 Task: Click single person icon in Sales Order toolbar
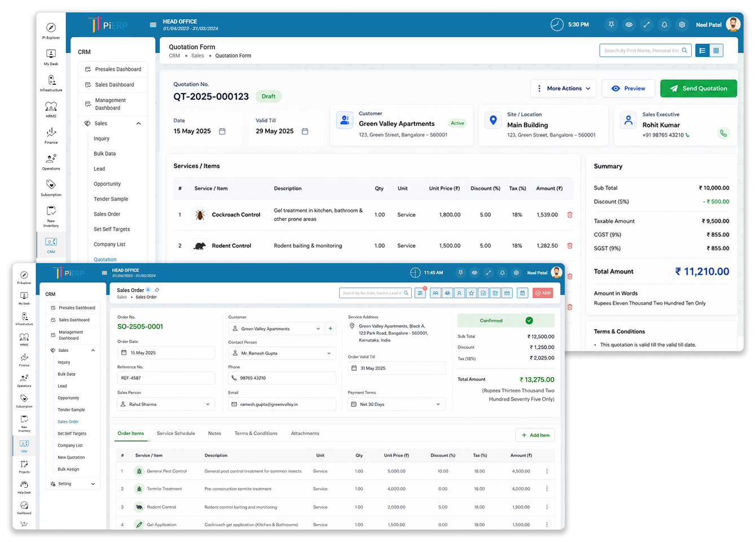click(x=459, y=293)
